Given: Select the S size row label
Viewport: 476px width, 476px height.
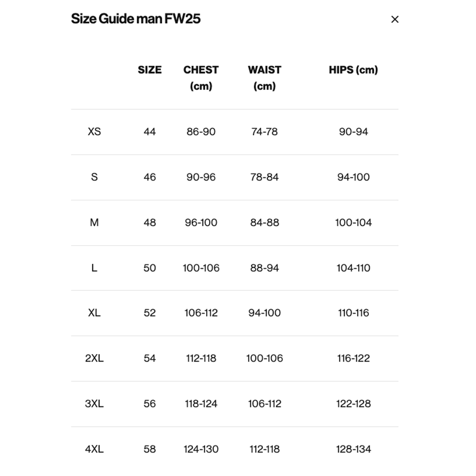Looking at the screenshot, I should [x=94, y=177].
